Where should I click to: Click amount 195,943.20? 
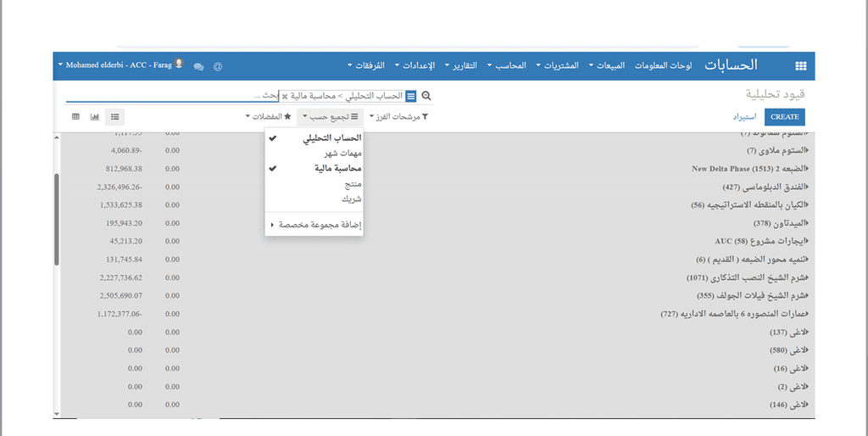click(124, 223)
